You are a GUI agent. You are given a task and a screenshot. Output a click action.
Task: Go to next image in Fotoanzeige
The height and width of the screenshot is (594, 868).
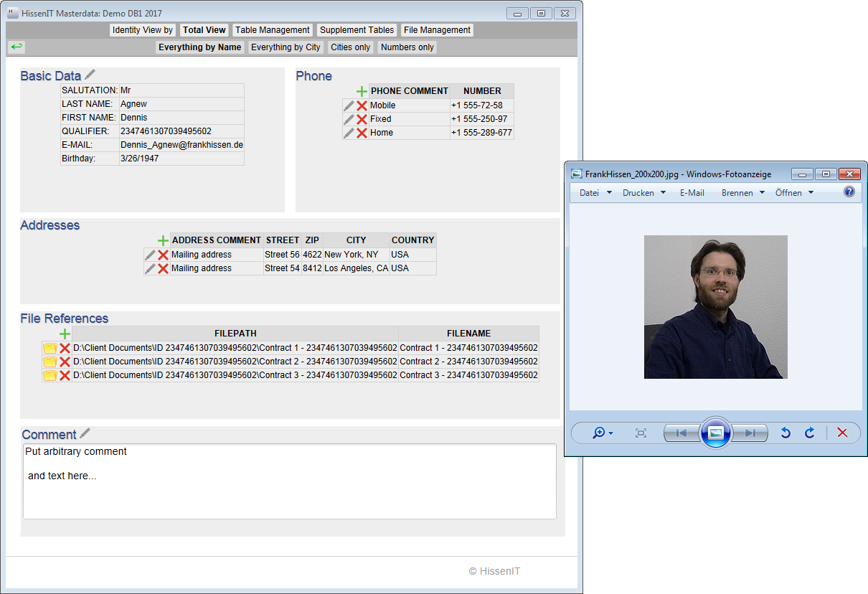(750, 433)
